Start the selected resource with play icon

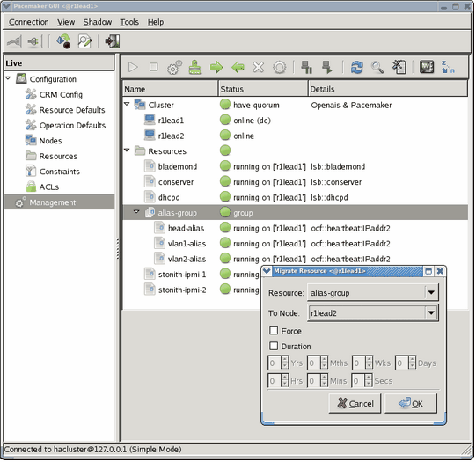point(133,67)
